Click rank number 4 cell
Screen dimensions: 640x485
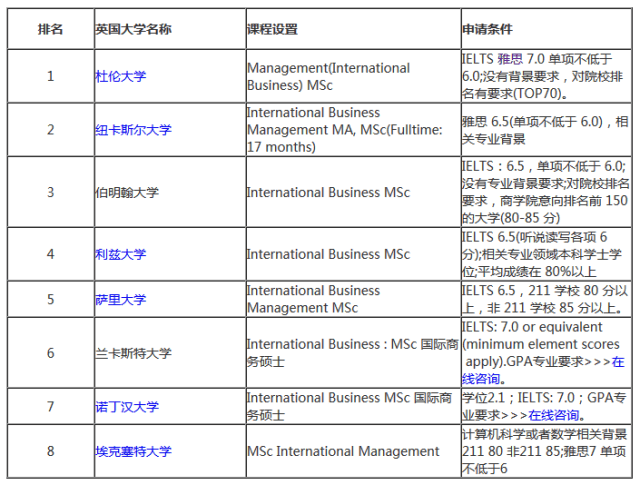[51, 254]
